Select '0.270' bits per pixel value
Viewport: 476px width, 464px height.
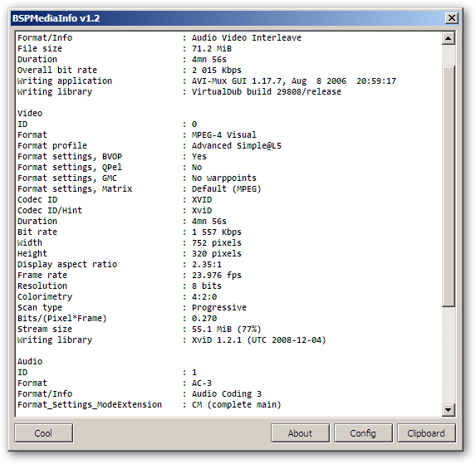204,319
